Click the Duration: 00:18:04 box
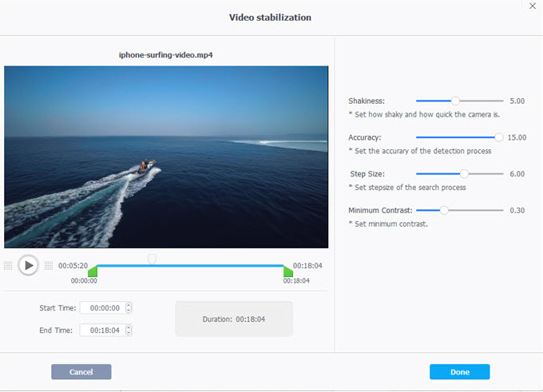543x392 pixels. [x=234, y=319]
